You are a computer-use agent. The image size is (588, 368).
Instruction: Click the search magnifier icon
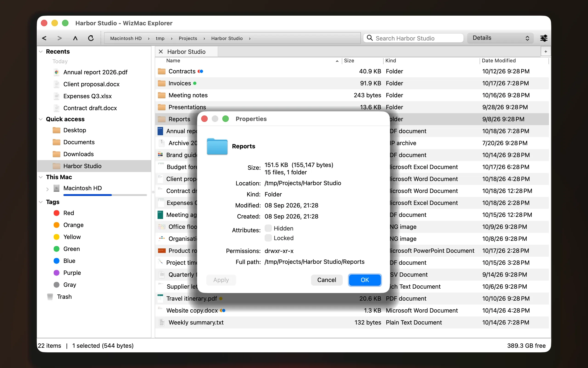pos(370,38)
